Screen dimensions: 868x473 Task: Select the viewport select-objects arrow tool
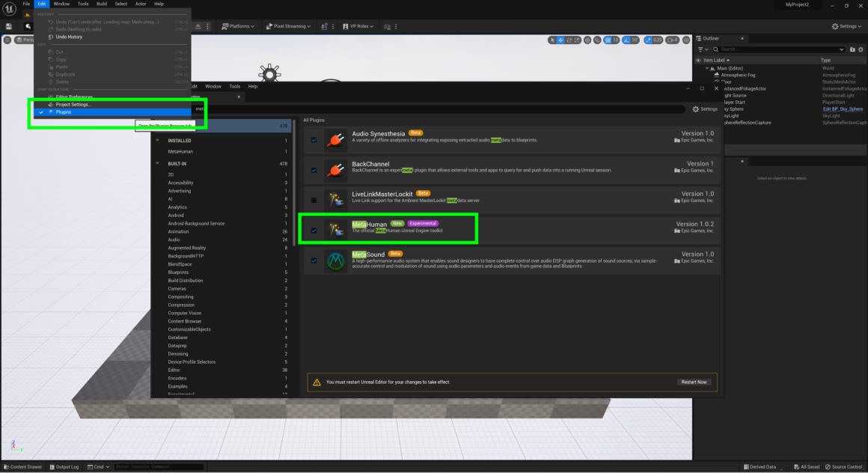click(x=552, y=40)
